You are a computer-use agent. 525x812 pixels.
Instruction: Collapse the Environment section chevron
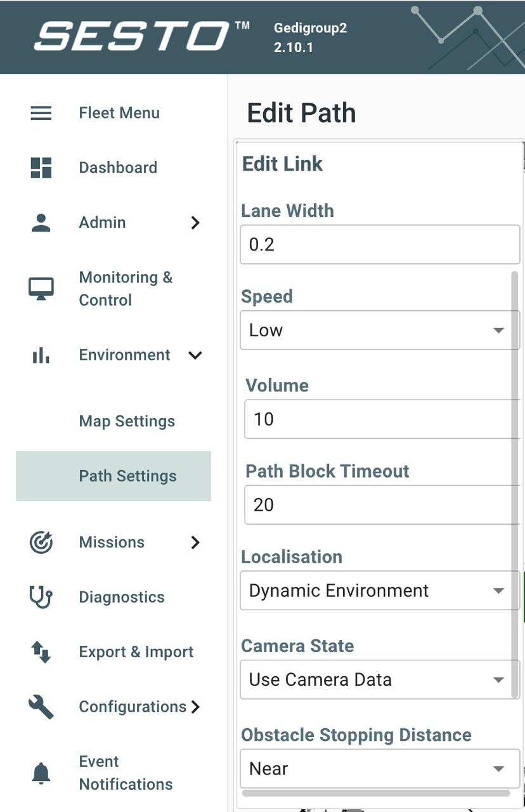(195, 355)
